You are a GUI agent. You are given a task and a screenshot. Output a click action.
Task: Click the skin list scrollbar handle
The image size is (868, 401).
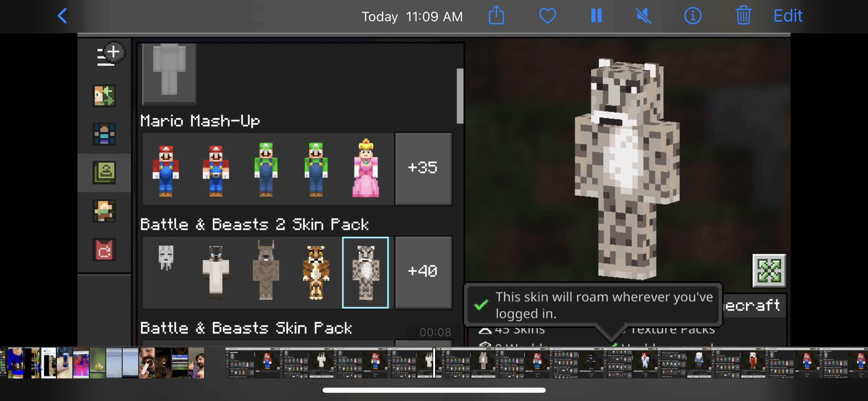pyautogui.click(x=460, y=96)
